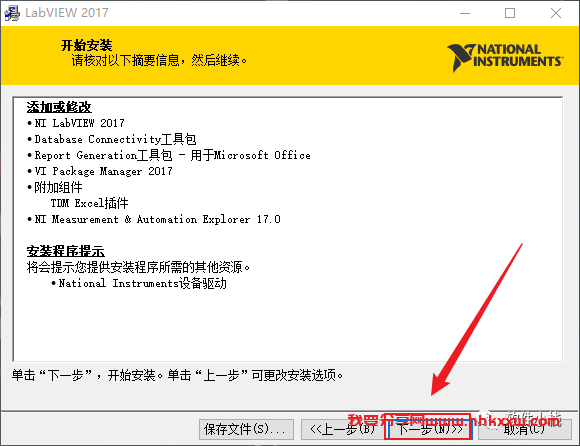
Task: Click the Next step (下一步) button
Action: click(429, 429)
